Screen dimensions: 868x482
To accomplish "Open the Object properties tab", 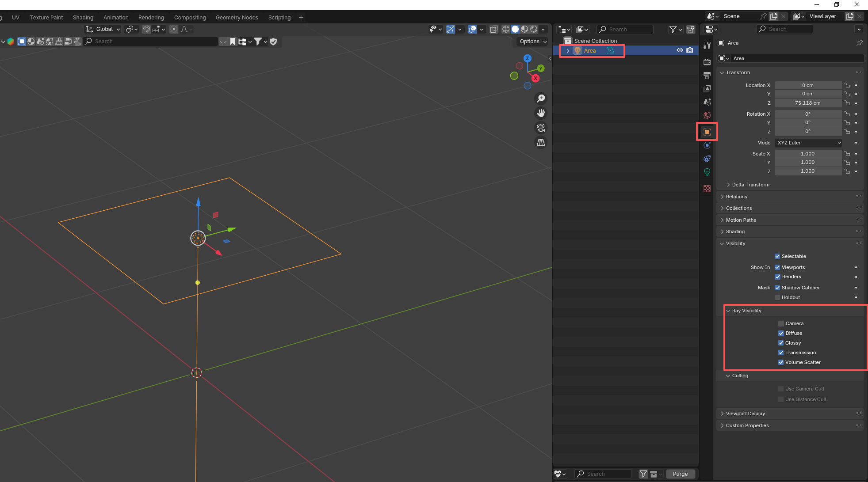I will click(x=707, y=132).
